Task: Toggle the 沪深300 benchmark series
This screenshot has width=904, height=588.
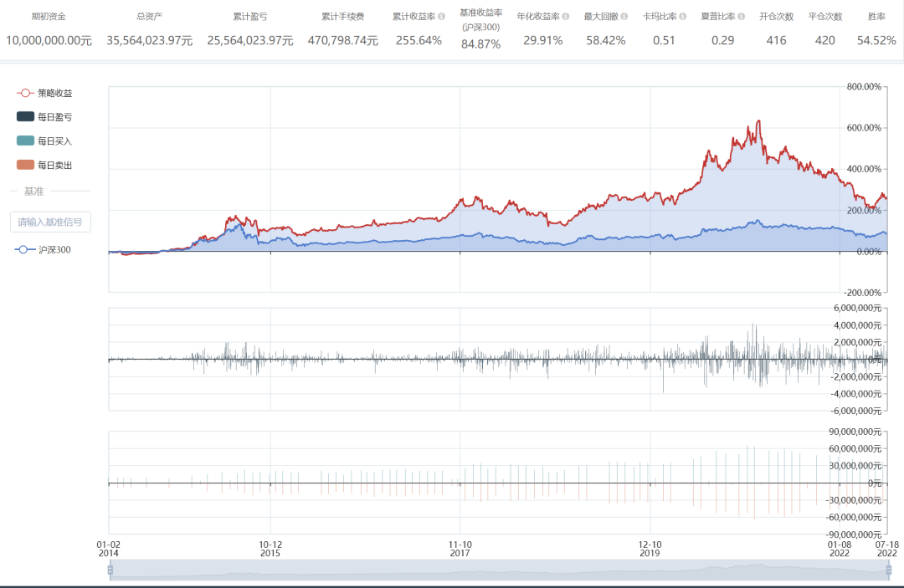Action: point(44,249)
